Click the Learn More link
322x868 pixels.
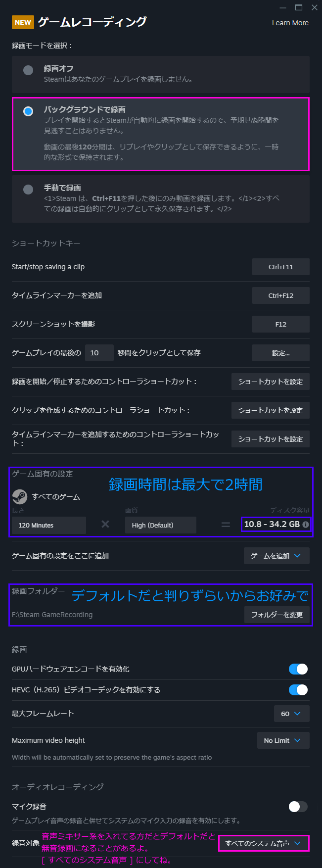290,23
